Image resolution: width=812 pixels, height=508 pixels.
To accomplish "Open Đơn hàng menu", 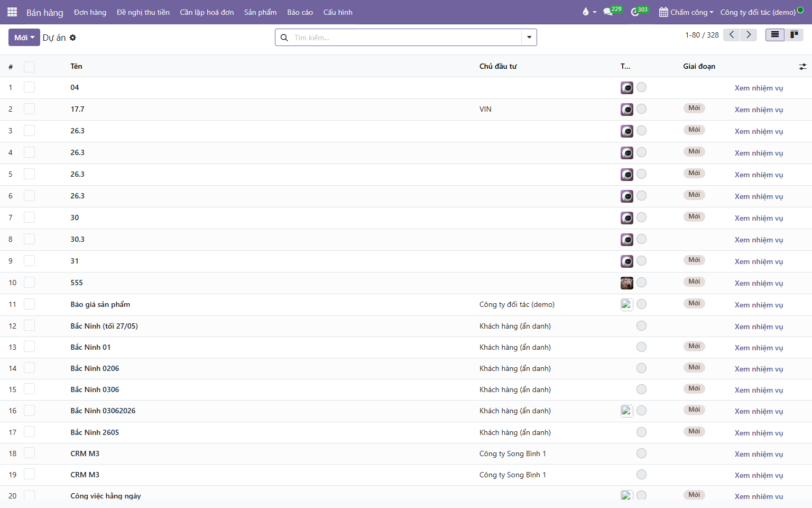I will (90, 12).
